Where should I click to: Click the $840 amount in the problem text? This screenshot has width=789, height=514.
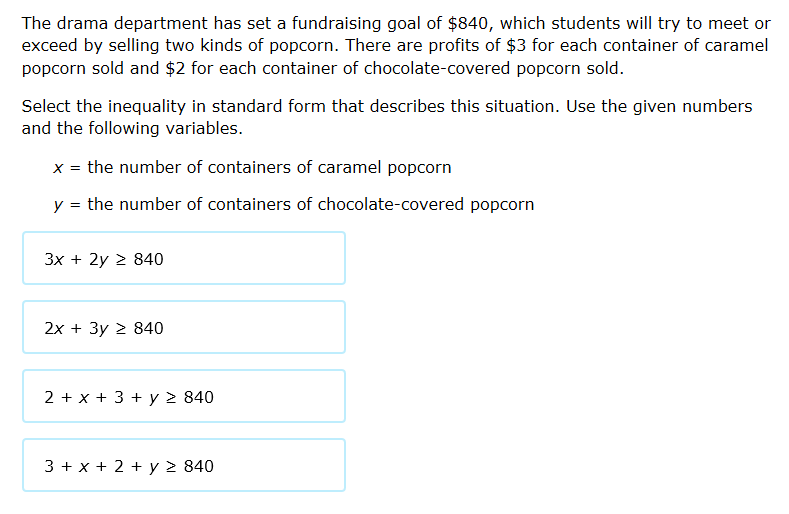[x=467, y=23]
